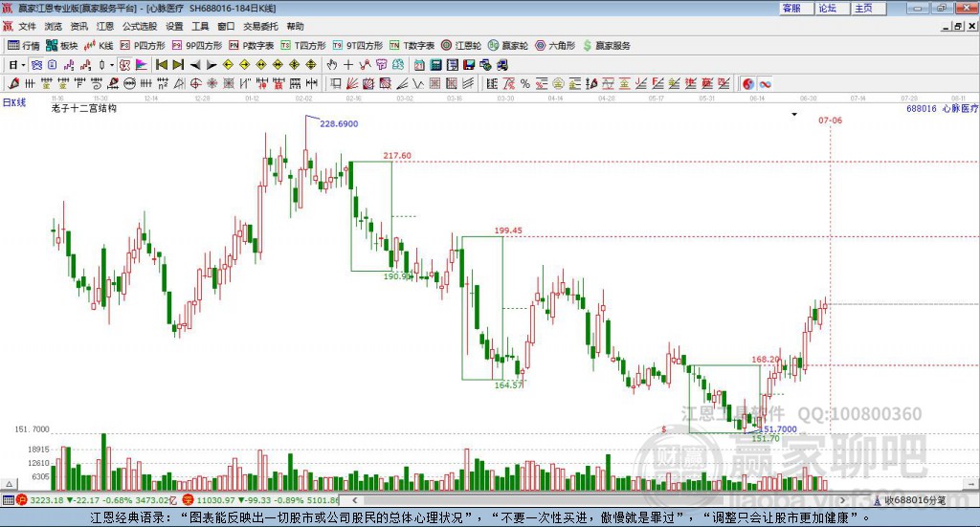The width and height of the screenshot is (980, 527).
Task: Open the 窗口 menu
Action: point(226,26)
